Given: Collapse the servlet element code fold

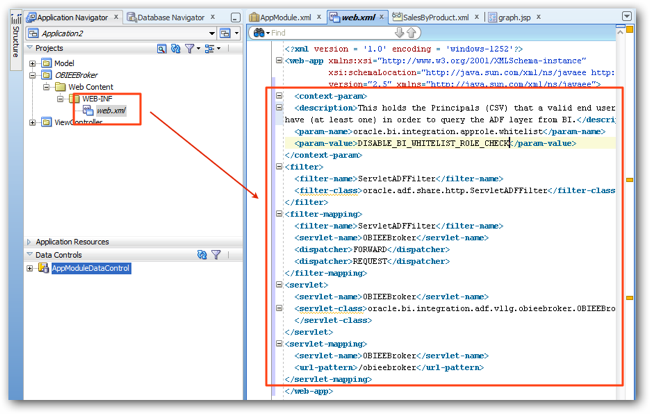Looking at the screenshot, I should [x=279, y=285].
